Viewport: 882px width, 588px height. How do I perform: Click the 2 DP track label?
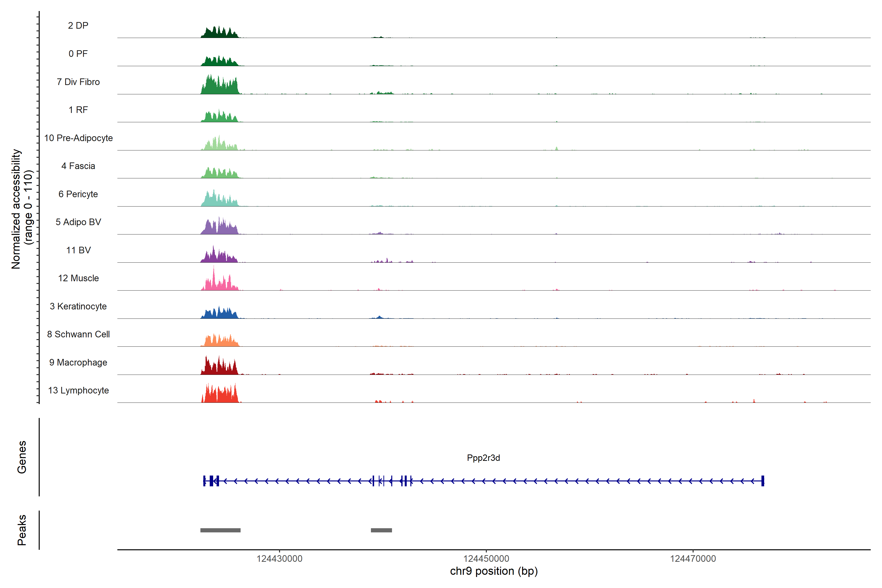point(78,25)
